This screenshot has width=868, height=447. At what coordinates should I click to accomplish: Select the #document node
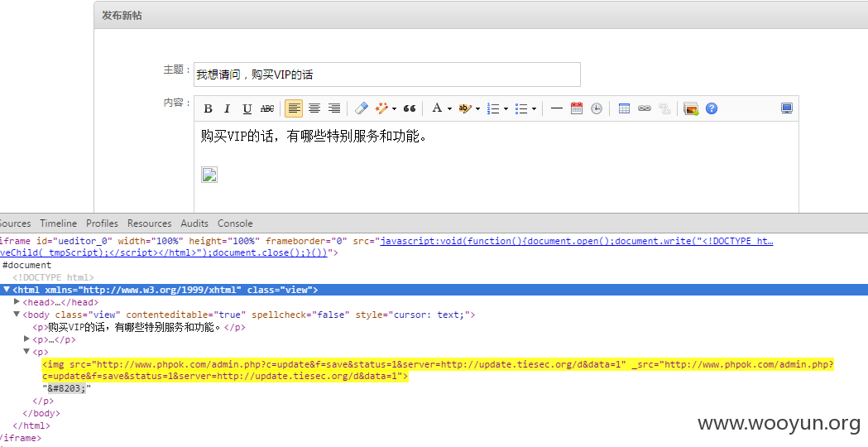(x=26, y=265)
